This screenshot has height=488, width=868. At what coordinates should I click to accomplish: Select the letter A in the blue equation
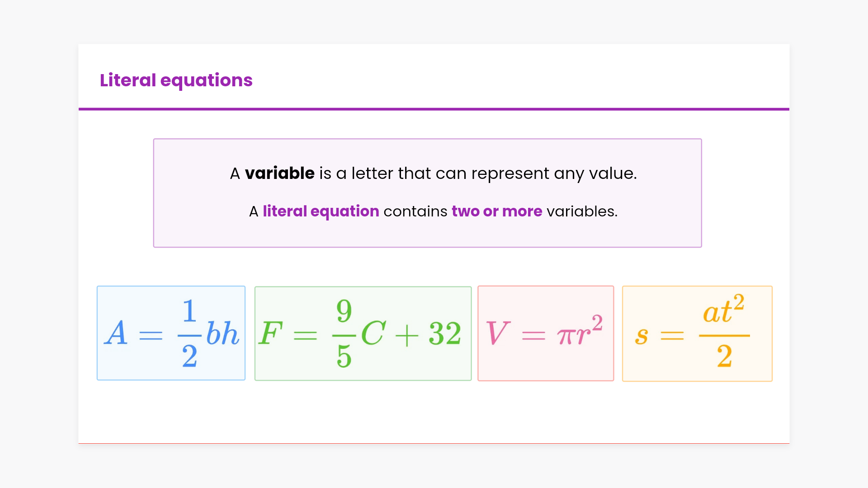click(117, 333)
